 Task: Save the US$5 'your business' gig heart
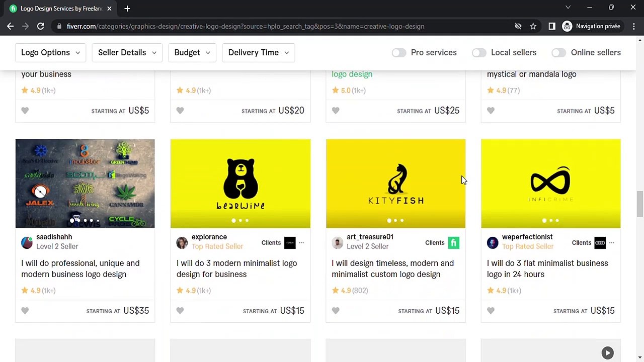(25, 111)
